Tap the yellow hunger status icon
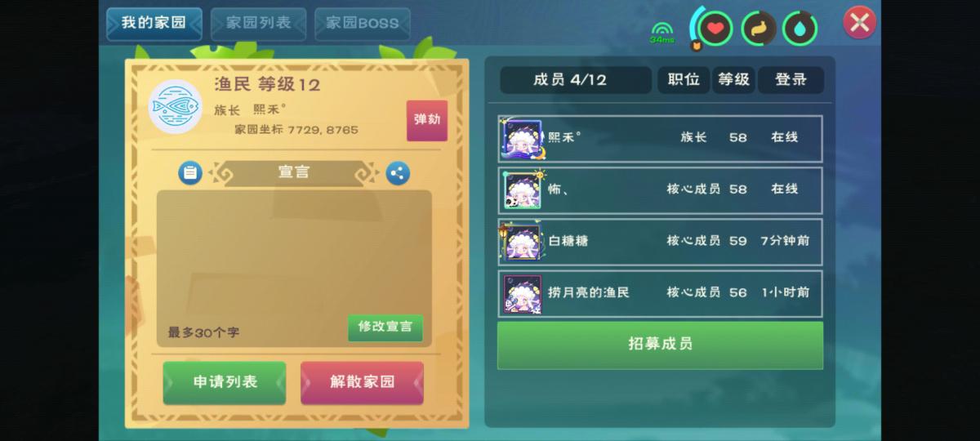This screenshot has height=441, width=980. click(759, 29)
